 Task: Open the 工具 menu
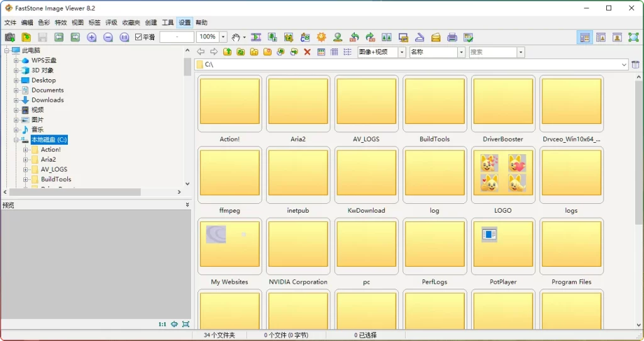[167, 23]
